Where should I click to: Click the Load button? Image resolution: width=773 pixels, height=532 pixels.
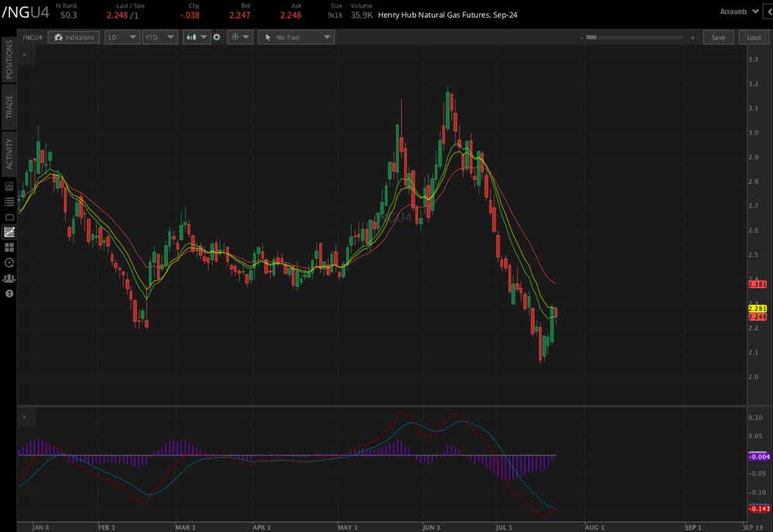click(753, 36)
